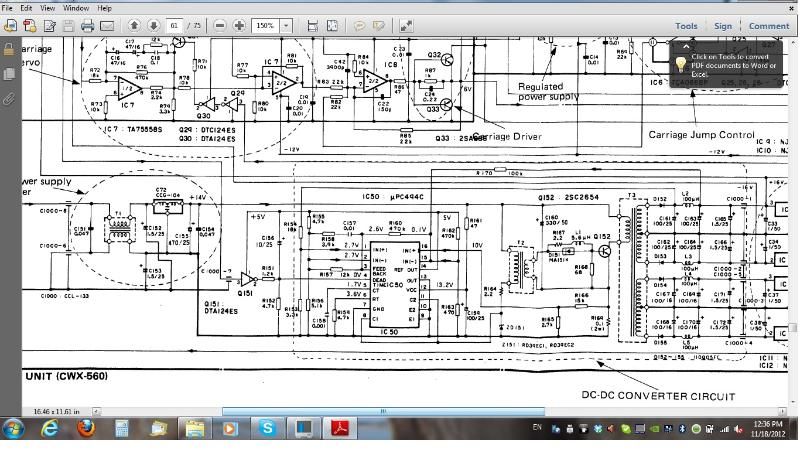Open the attachments paperclip panel
800x450 pixels.
(9, 99)
